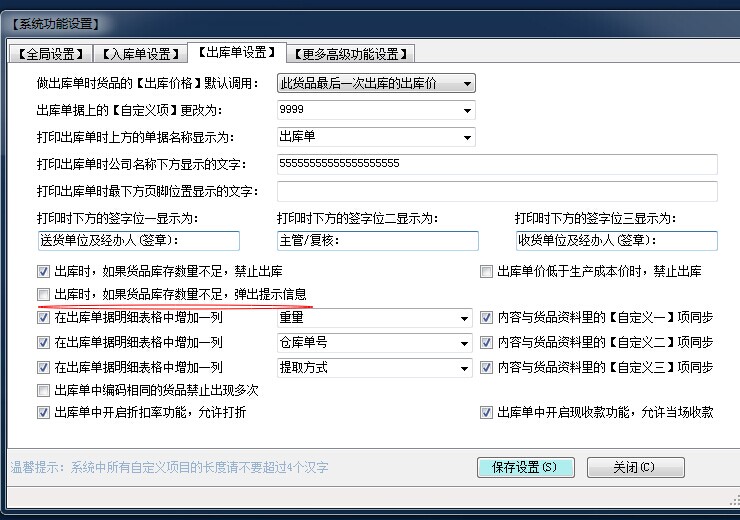Open the 仓库单号 column dropdown
Image resolution: width=740 pixels, height=520 pixels.
pos(464,343)
